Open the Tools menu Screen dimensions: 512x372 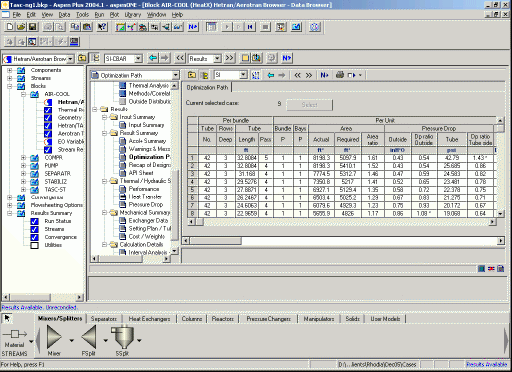82,15
